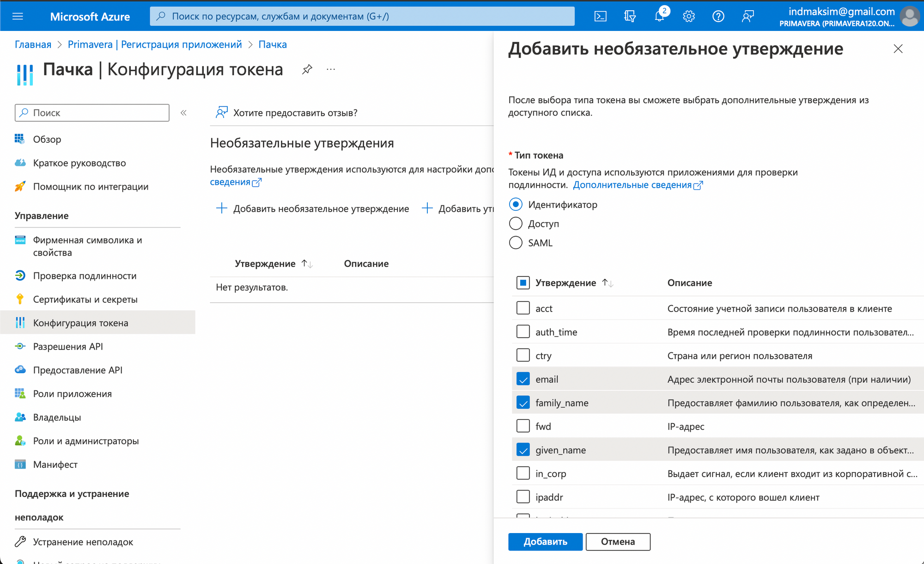Open the ellipsis more options menu
924x564 pixels.
331,70
